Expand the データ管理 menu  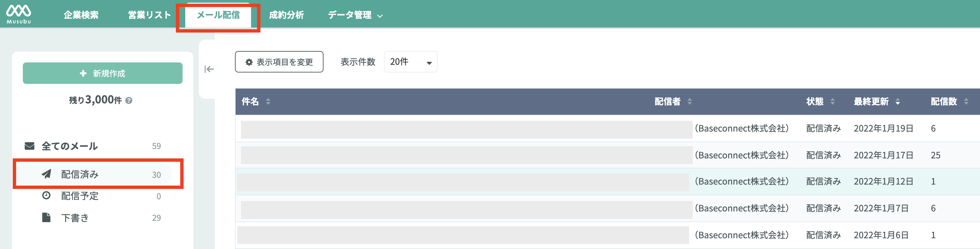355,15
